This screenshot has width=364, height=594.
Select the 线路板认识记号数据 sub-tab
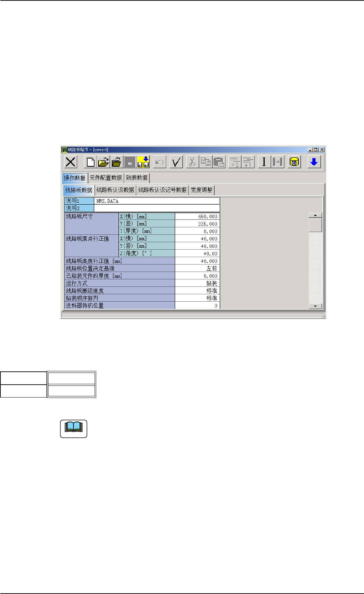(162, 190)
